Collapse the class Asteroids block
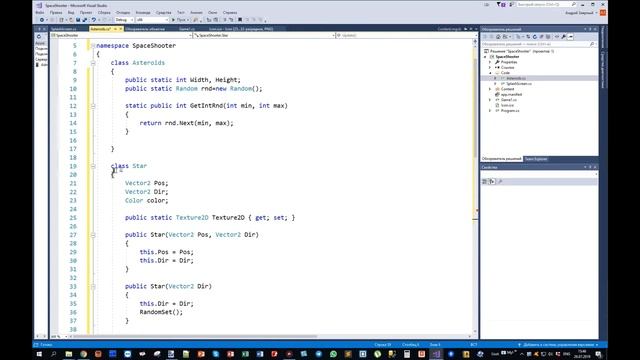 (93, 63)
